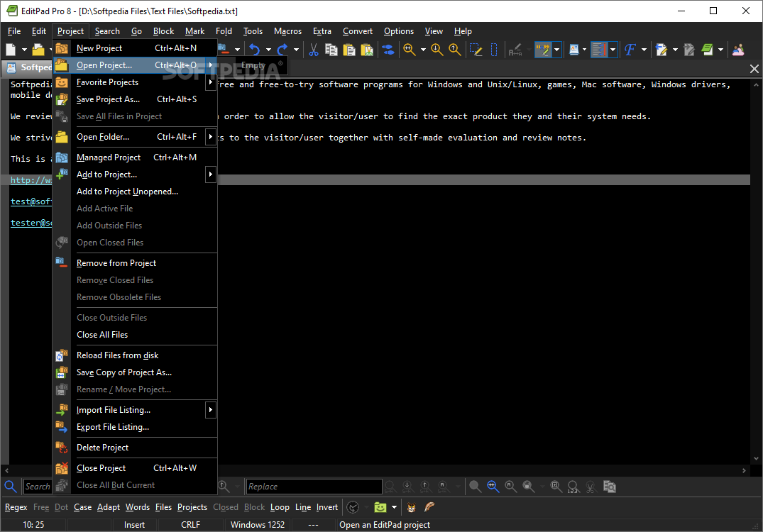This screenshot has width=763, height=532.
Task: Open the Macros menu in menu bar
Action: point(287,31)
